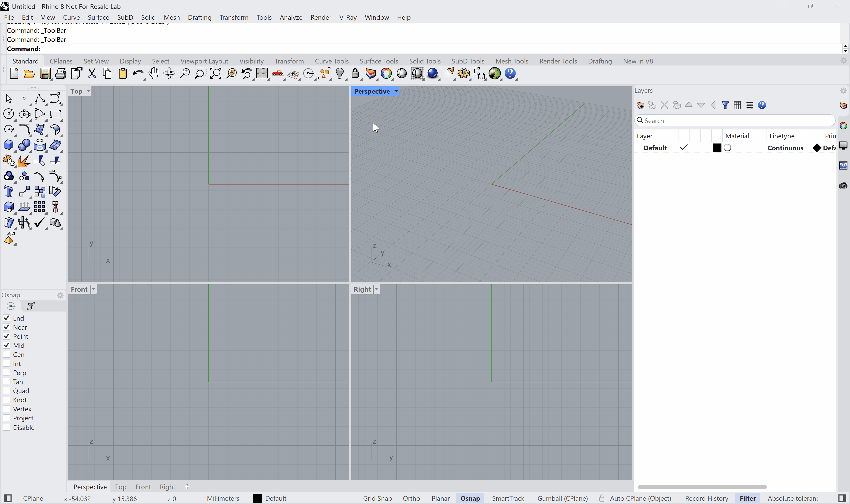Open the Front viewport dropdown arrow
Viewport: 850px width, 504px height.
(x=93, y=289)
